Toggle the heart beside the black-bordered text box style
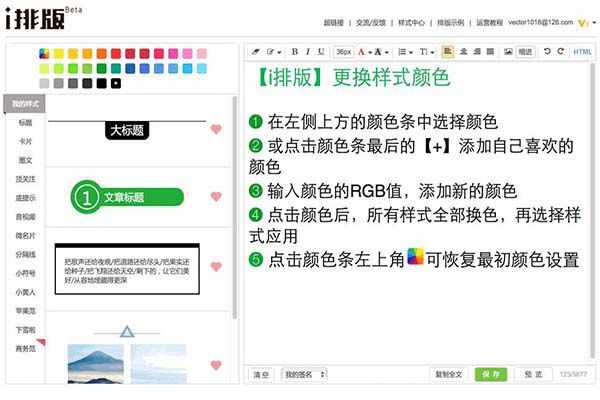Viewport: 600px width, 400px height. [x=216, y=266]
